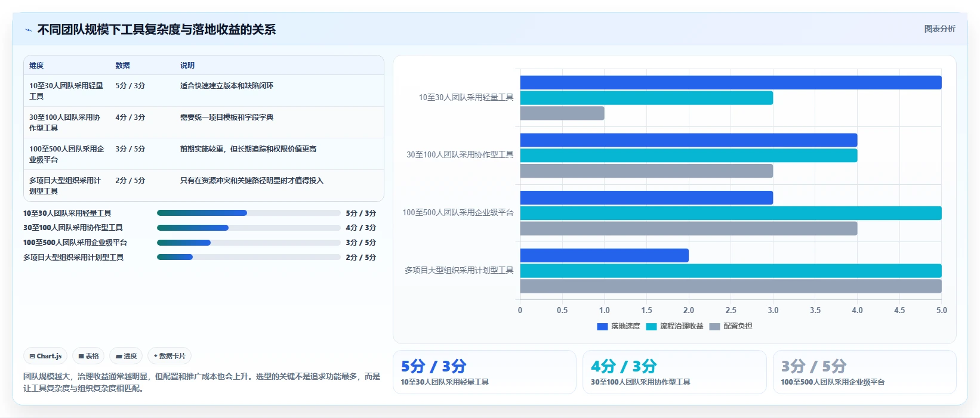Click the 说明 column header

coord(187,66)
